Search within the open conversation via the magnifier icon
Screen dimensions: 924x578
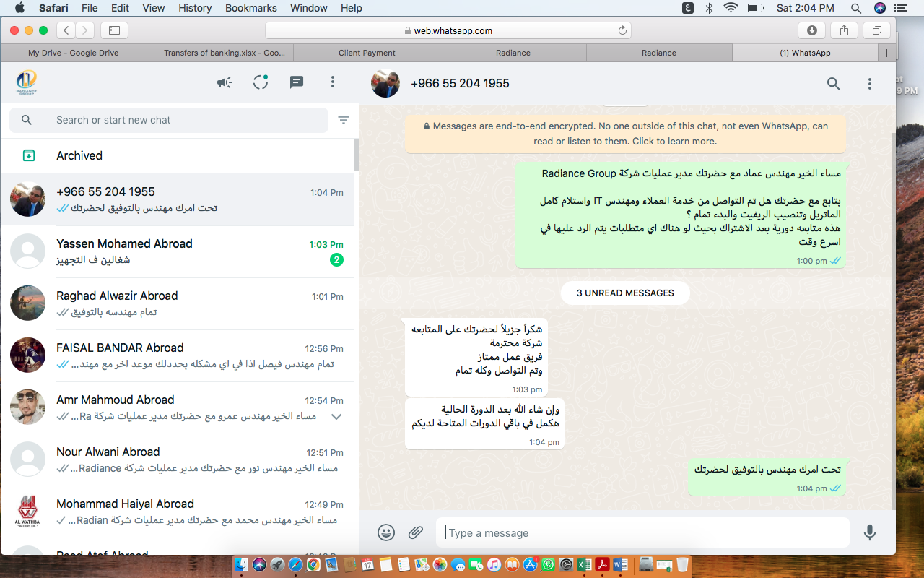[834, 84]
